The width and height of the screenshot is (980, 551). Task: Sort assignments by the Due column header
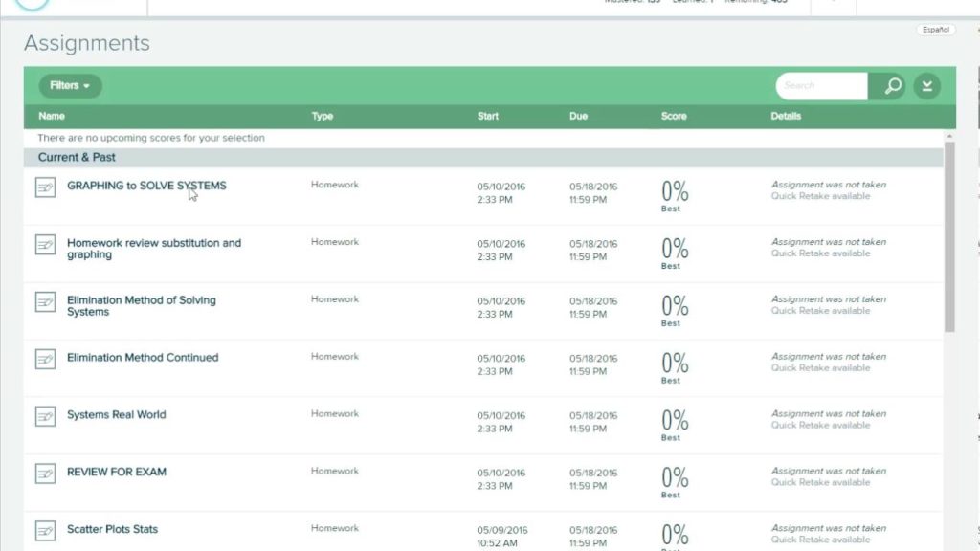(x=578, y=116)
